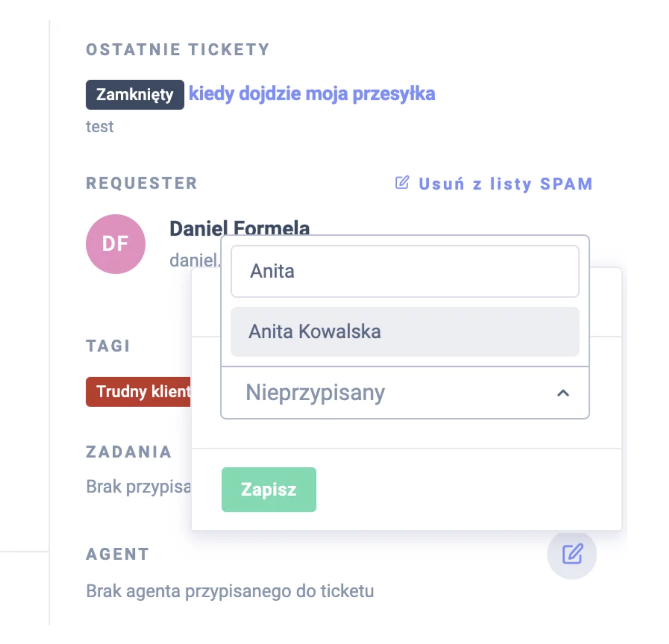Click the Anita search input field
This screenshot has width=669, height=644.
point(405,271)
